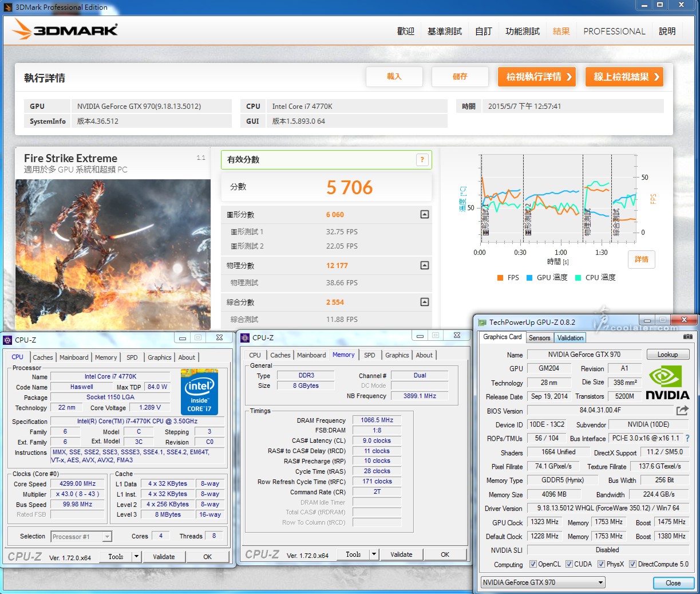Toggle the DirectCompute 5.0 checkbox
This screenshot has width=700, height=594.
click(632, 564)
